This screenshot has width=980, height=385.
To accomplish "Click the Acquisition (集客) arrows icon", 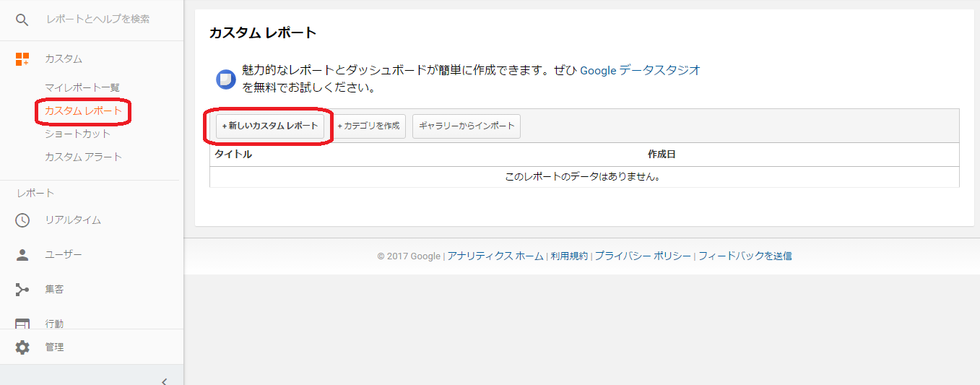I will [x=22, y=290].
